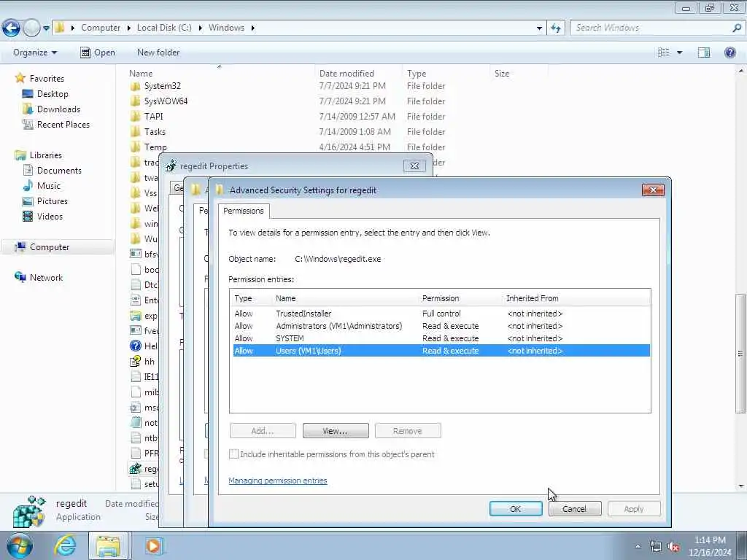Open Managing permission entries link

pos(278,481)
